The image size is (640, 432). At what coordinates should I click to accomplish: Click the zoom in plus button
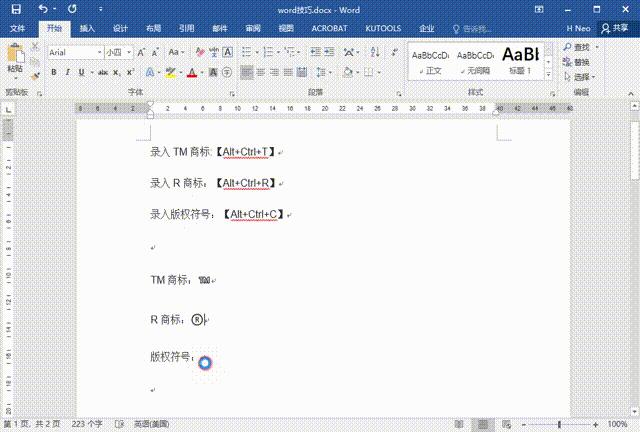click(596, 425)
